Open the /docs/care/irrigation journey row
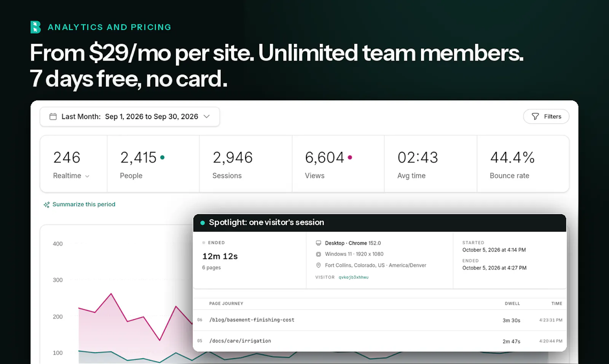Image resolution: width=609 pixels, height=364 pixels. (x=379, y=341)
